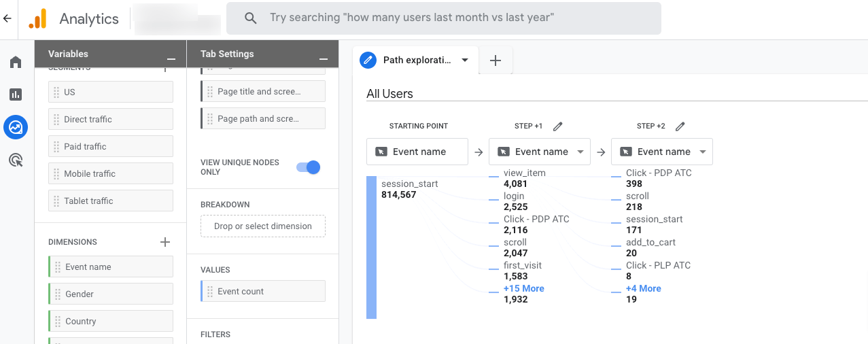This screenshot has width=868, height=344.
Task: Open the Google Analytics logo
Action: (37, 18)
